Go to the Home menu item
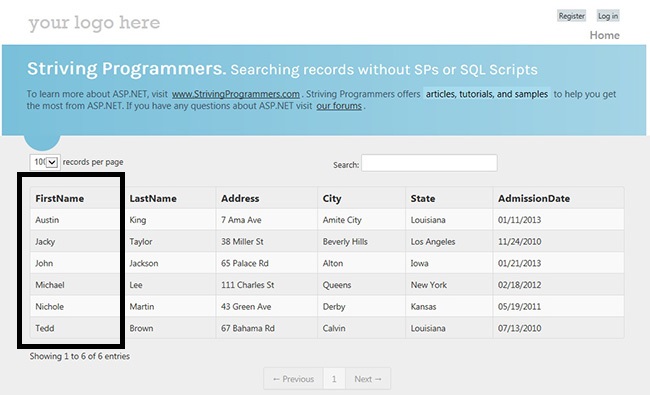Viewport: 650px width, 395px height. [x=604, y=35]
